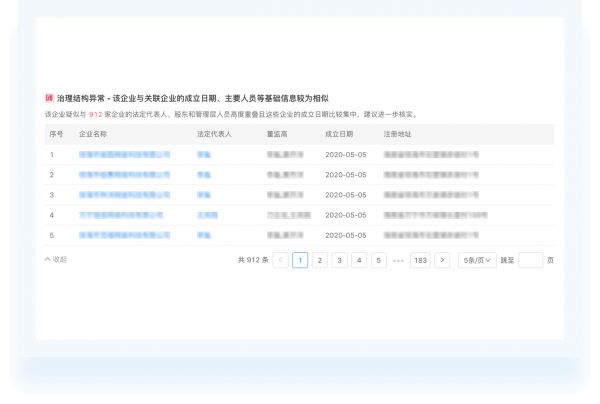Click the red warning icon beside the title
The height and width of the screenshot is (404, 600).
pos(50,98)
